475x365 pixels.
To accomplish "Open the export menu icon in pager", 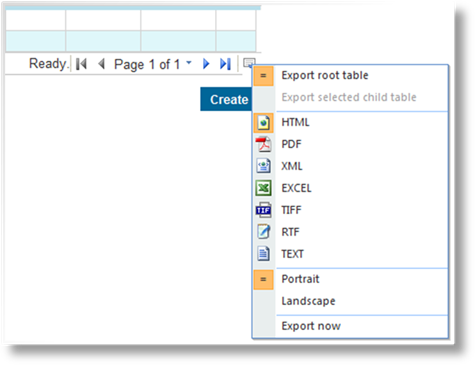I will click(249, 62).
